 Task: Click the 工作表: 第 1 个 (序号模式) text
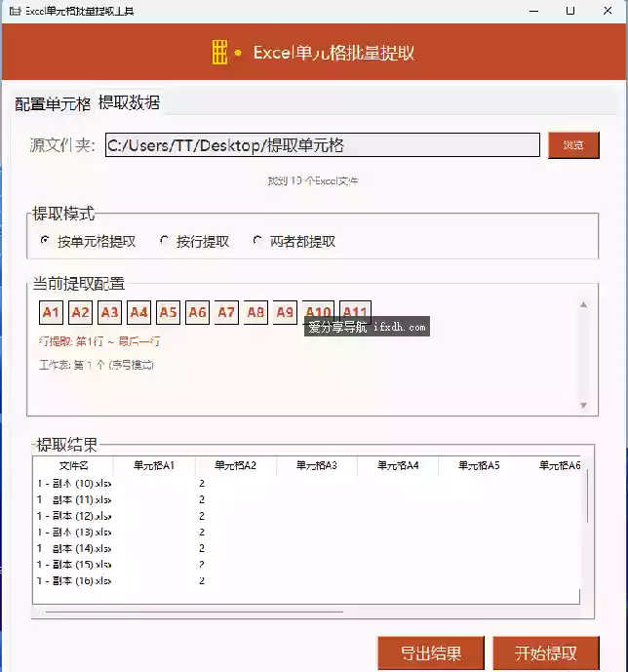tap(97, 365)
